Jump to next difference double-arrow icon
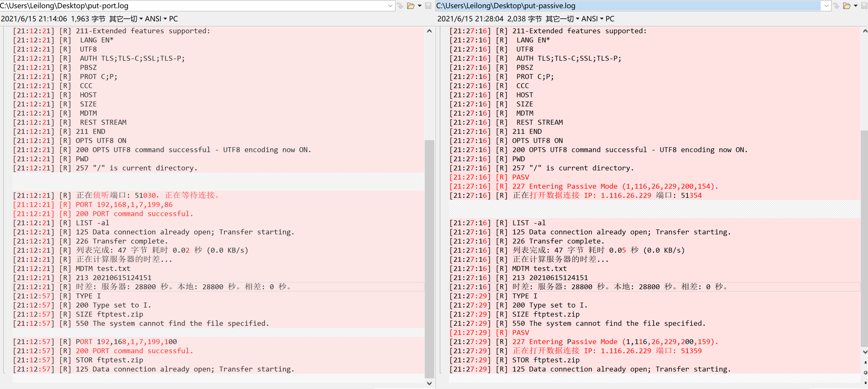Screen dimensions: 868x389 pos(865,382)
